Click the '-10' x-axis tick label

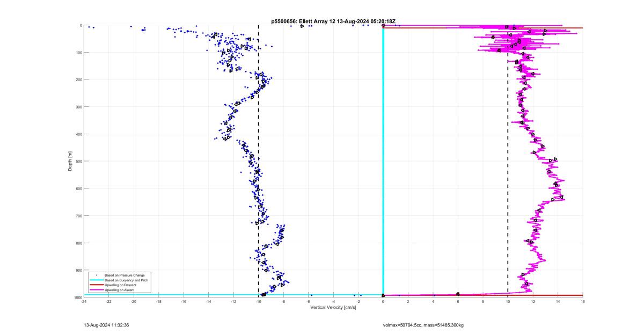(259, 301)
